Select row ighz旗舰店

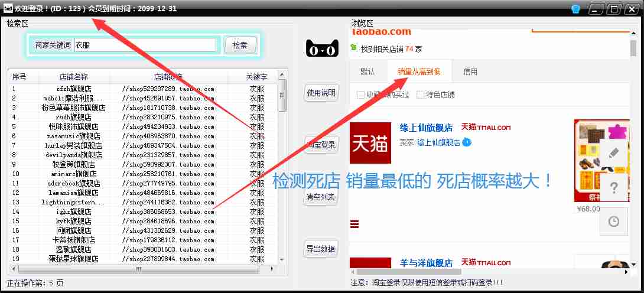click(143, 211)
